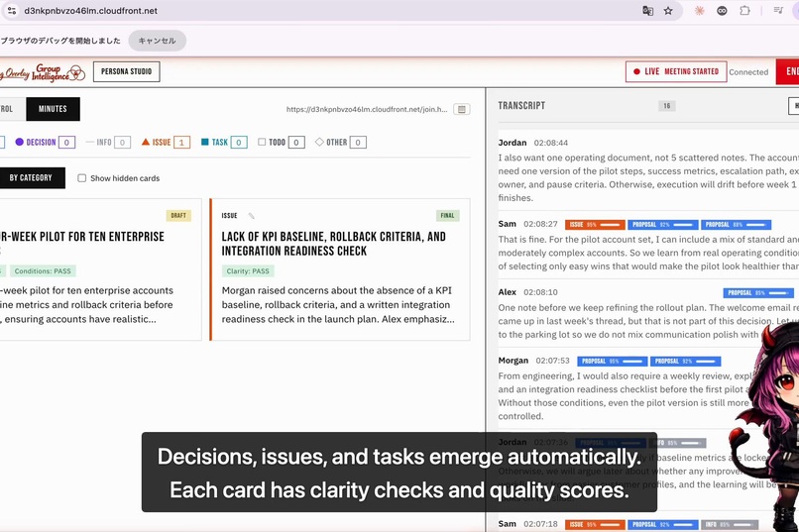This screenshot has width=799, height=532.
Task: Open the media controls toolbar icon
Action: tap(778, 11)
